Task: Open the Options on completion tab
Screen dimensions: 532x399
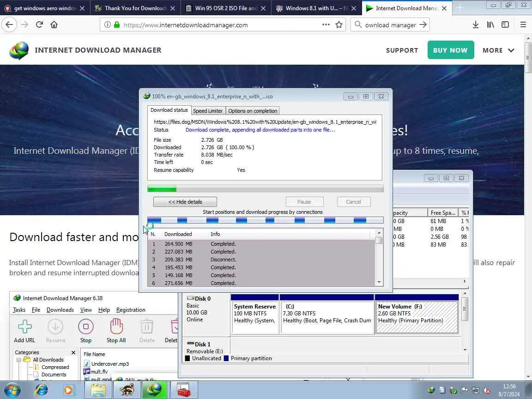Action: click(253, 111)
